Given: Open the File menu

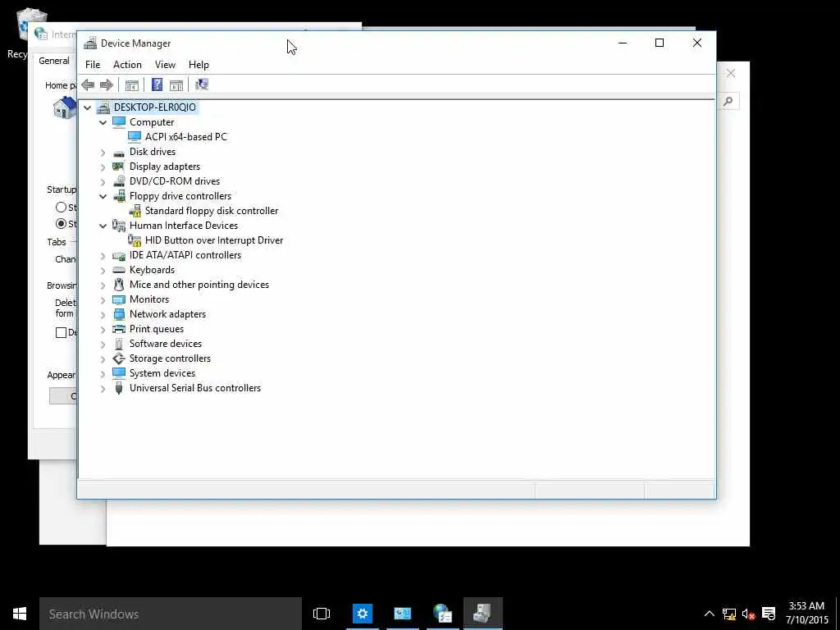Looking at the screenshot, I should [93, 65].
